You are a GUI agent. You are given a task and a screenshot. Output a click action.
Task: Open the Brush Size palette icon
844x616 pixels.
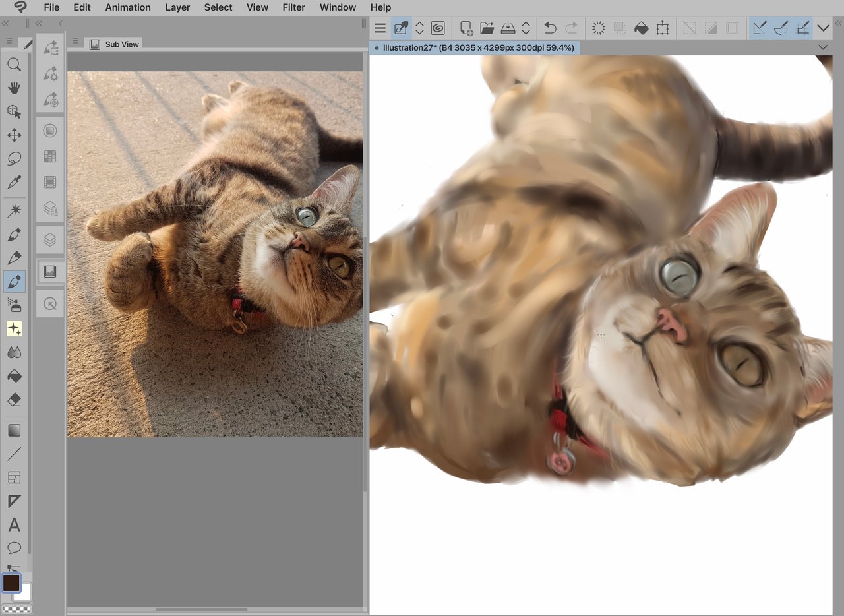coord(50,100)
